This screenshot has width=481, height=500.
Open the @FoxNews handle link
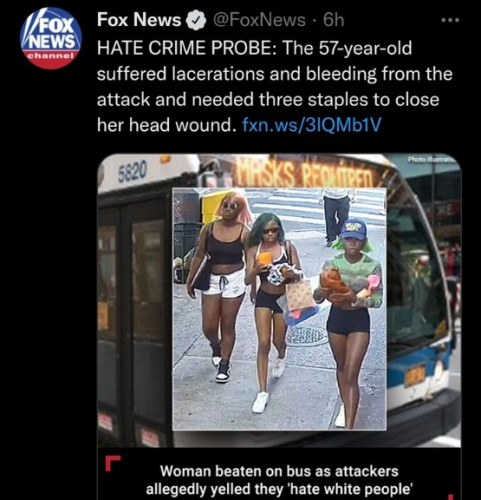(x=259, y=20)
